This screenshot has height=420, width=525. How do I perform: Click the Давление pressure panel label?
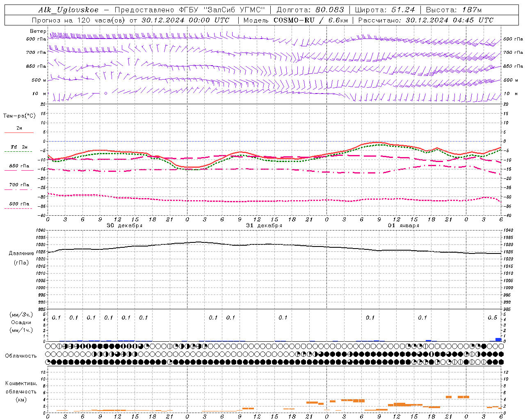21,253
